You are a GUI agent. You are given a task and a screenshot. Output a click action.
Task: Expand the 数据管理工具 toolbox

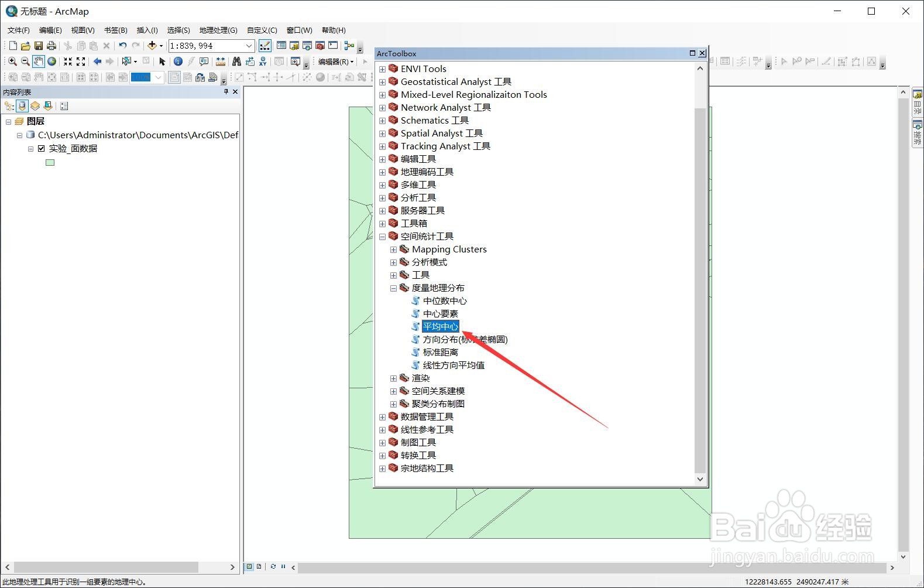tap(382, 417)
